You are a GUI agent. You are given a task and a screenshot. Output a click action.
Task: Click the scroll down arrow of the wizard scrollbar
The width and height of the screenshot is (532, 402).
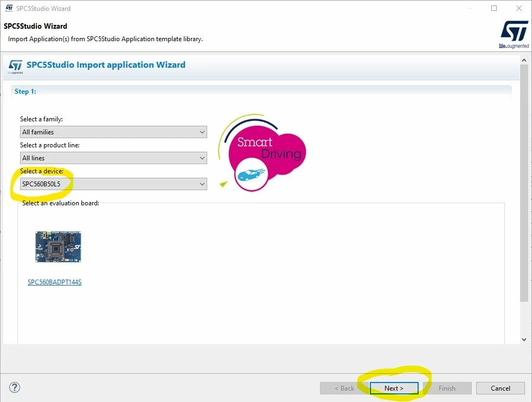pyautogui.click(x=524, y=339)
